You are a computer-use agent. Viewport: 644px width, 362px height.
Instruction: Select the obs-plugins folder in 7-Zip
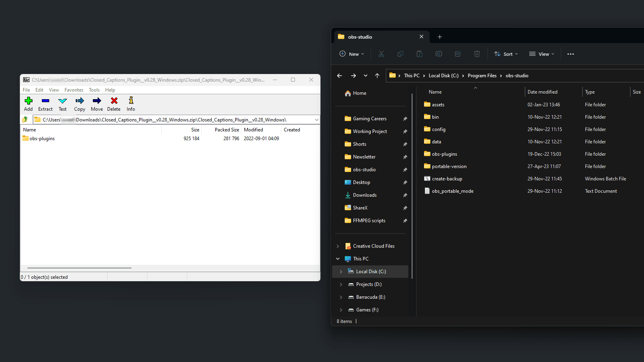[42, 139]
